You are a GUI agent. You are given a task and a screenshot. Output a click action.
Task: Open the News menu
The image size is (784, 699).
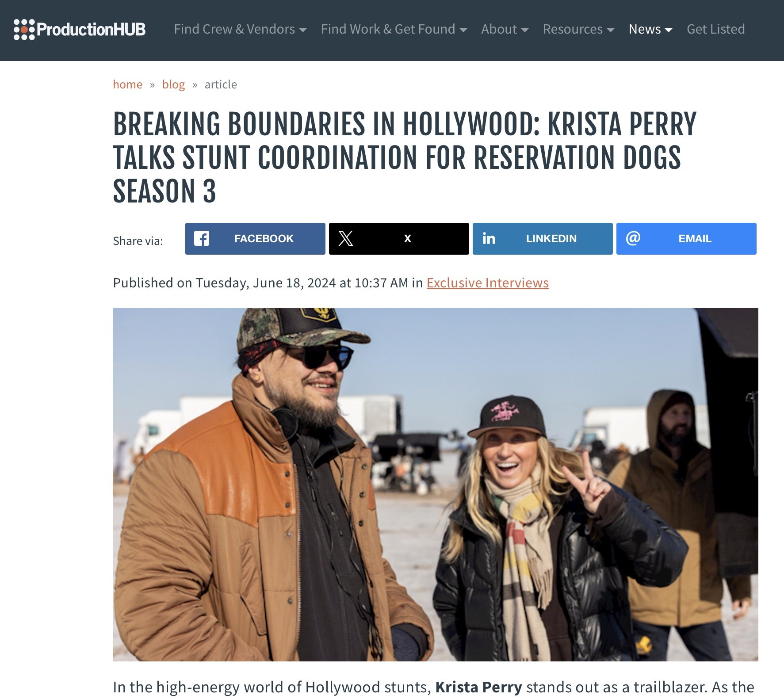[650, 29]
